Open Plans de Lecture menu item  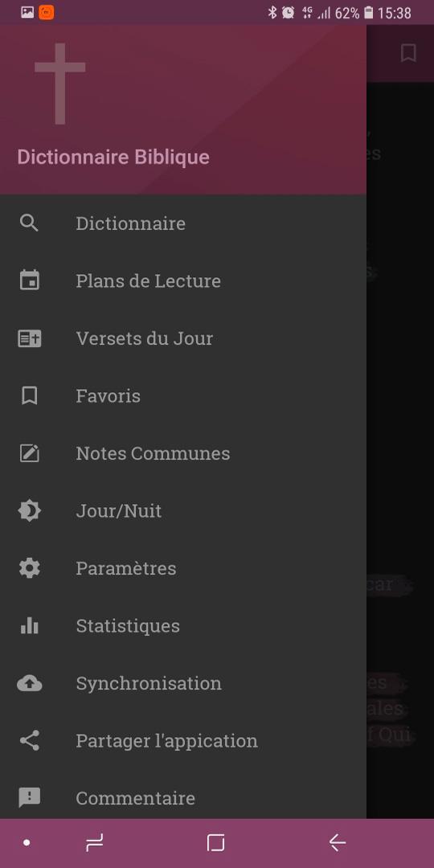click(x=183, y=280)
